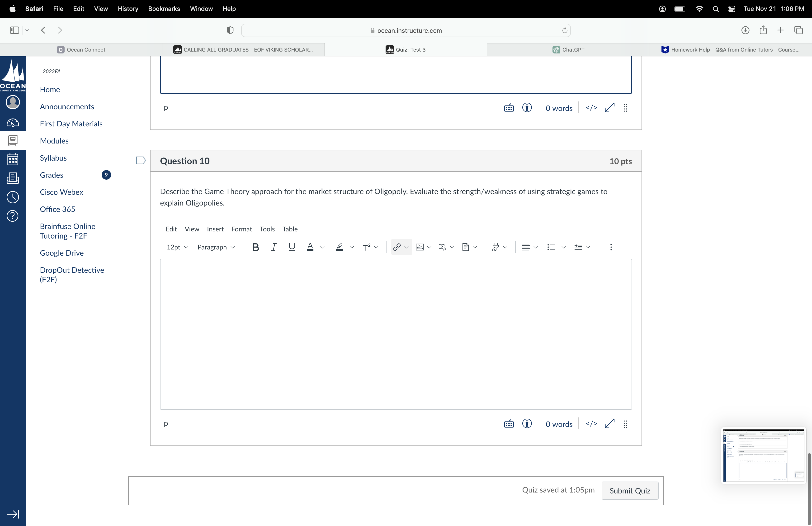Click the Underline formatting icon
Viewport: 812px width, 526px height.
(x=292, y=247)
